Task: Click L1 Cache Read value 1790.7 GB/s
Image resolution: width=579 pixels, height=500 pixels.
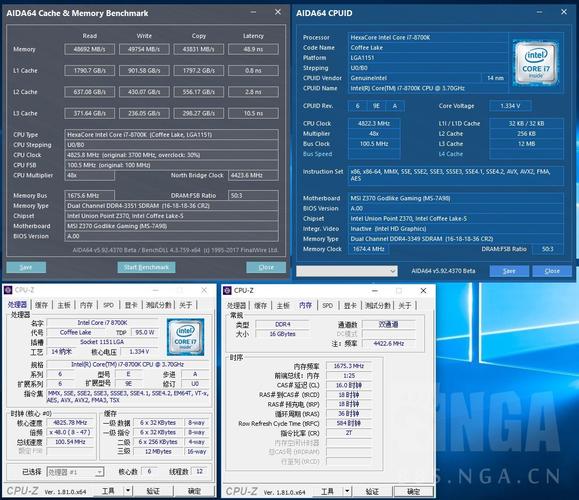Action: [89, 71]
